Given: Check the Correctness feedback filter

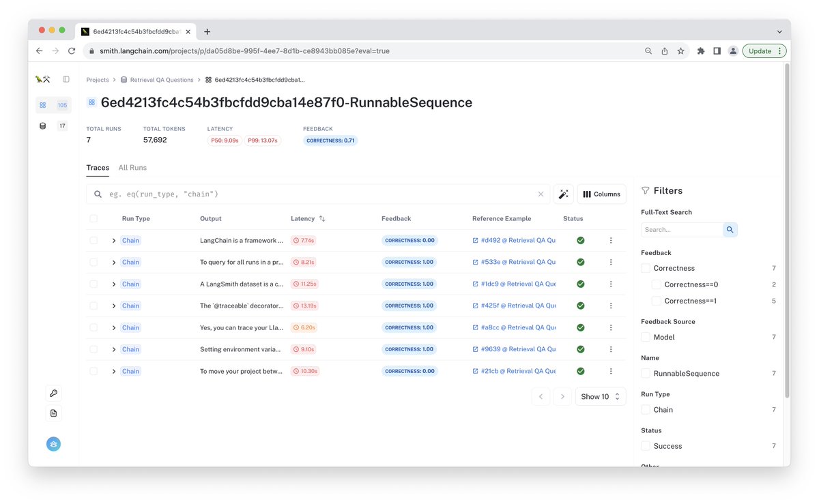Looking at the screenshot, I should (x=646, y=269).
